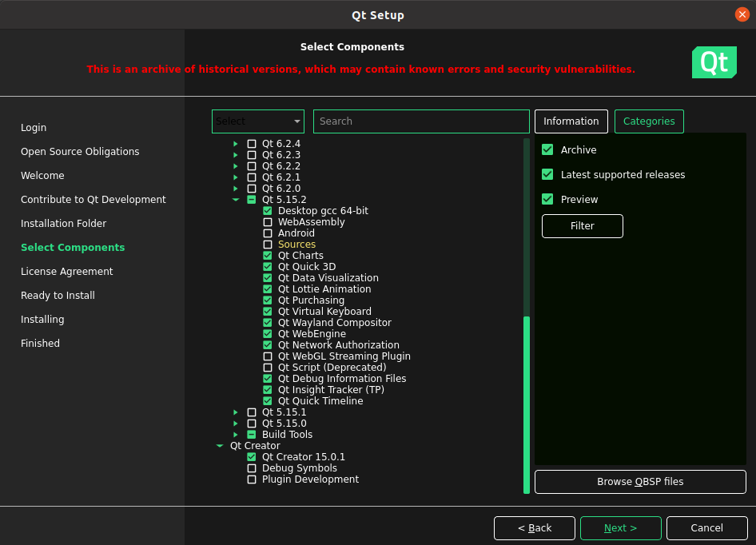The width and height of the screenshot is (756, 545).
Task: Uncheck the Archive category checkbox
Action: pyautogui.click(x=547, y=149)
